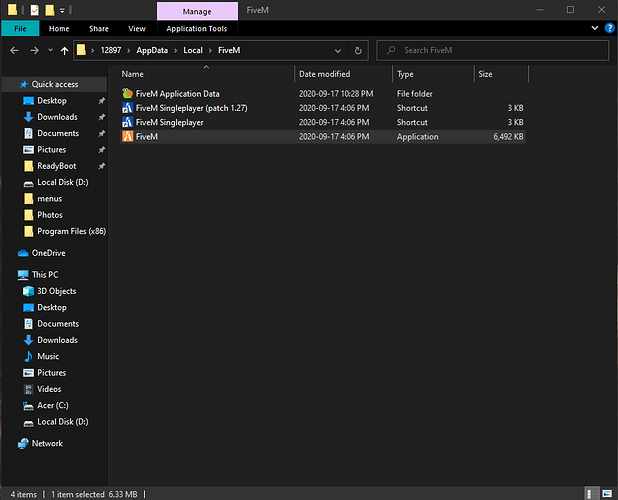Open 3D Objects under This PC
Viewport: 618px width, 500px height.
[x=57, y=291]
